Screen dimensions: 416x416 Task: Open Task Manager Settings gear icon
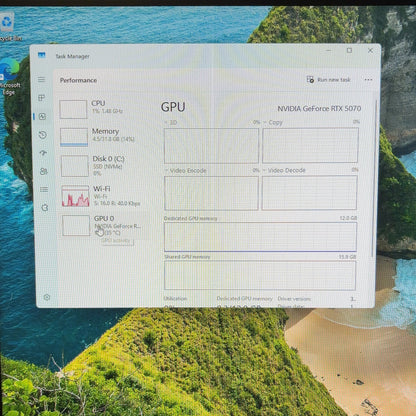point(47,297)
